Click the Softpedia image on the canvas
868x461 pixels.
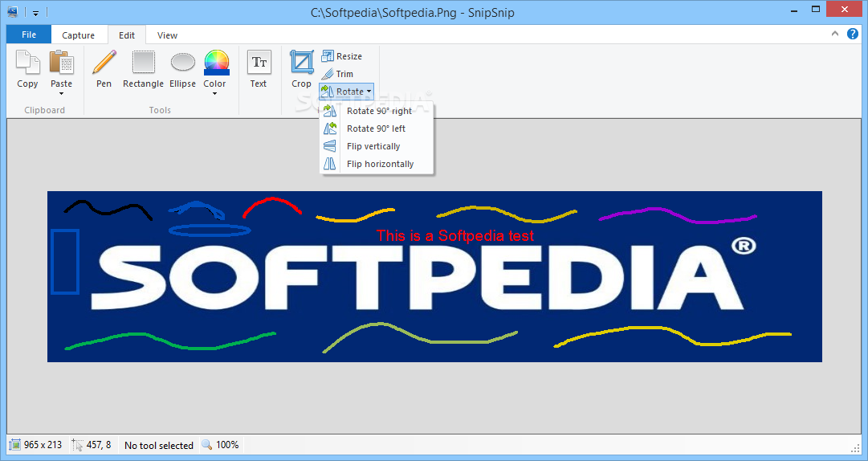[x=434, y=277]
